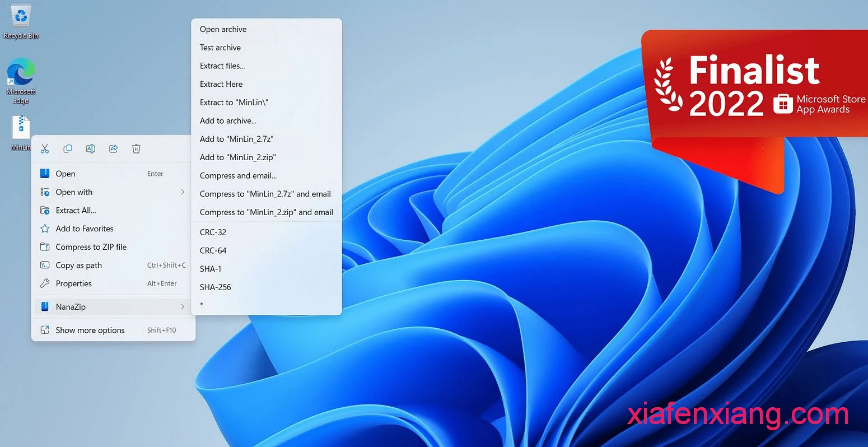Click the Rename icon in context menu
The image size is (868, 447).
[90, 148]
